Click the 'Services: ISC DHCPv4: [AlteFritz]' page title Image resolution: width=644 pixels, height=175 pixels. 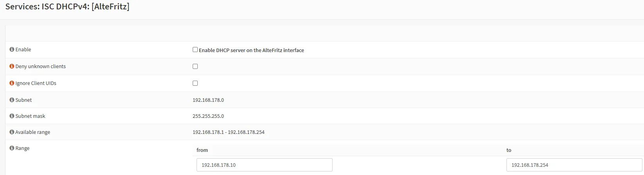(x=67, y=7)
